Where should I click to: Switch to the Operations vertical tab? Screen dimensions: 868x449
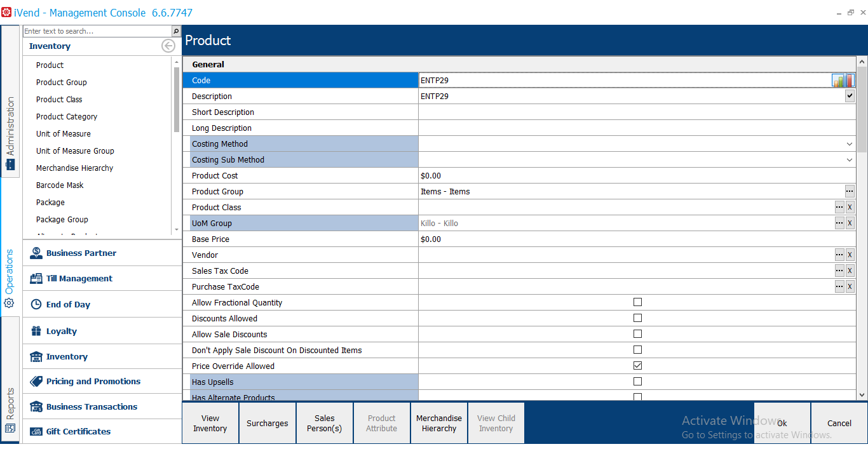10,278
